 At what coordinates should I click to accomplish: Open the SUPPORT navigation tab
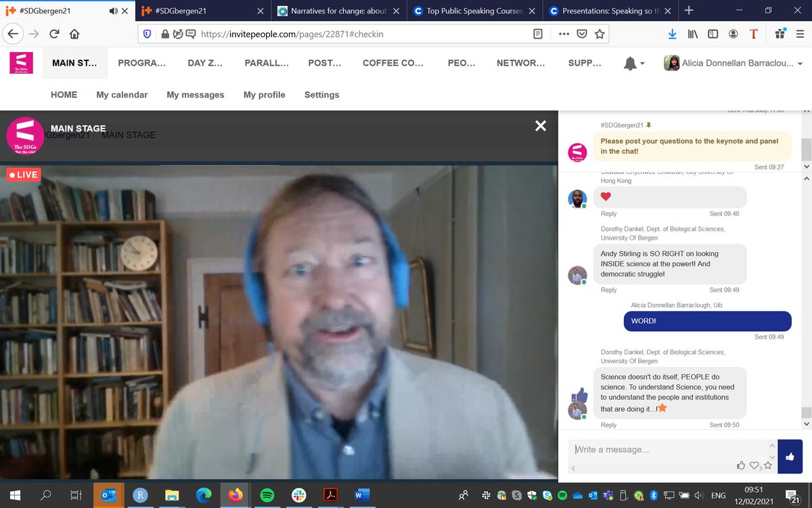(x=585, y=63)
